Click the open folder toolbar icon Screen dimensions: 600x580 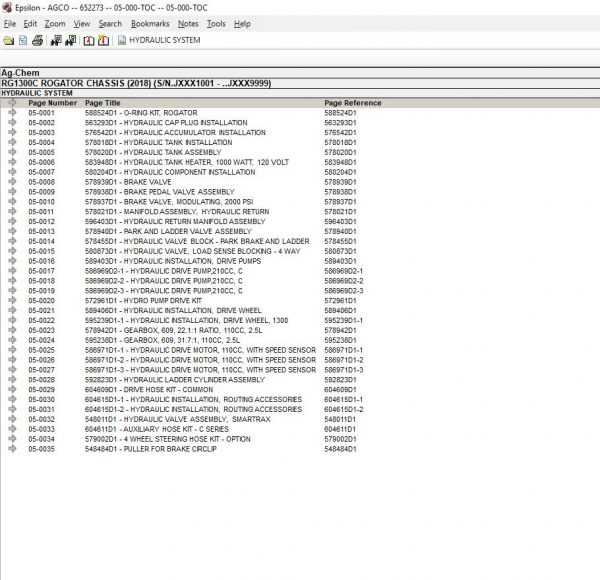pyautogui.click(x=8, y=40)
